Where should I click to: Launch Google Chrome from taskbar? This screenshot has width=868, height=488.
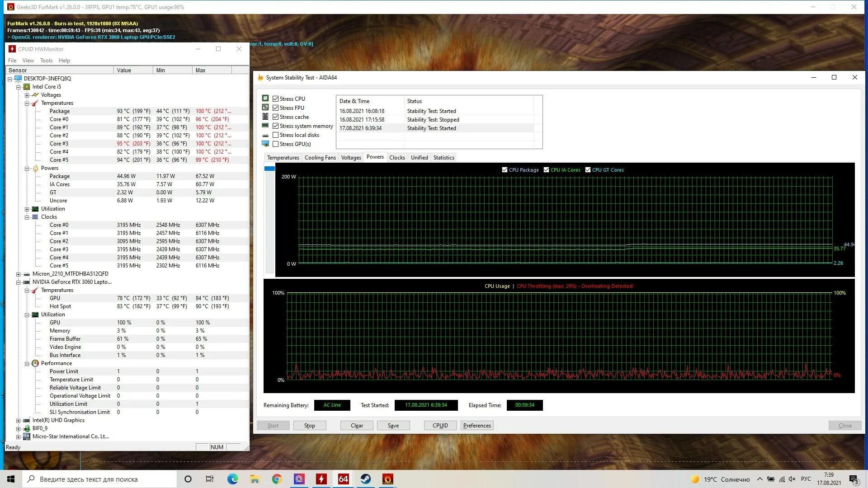[277, 479]
